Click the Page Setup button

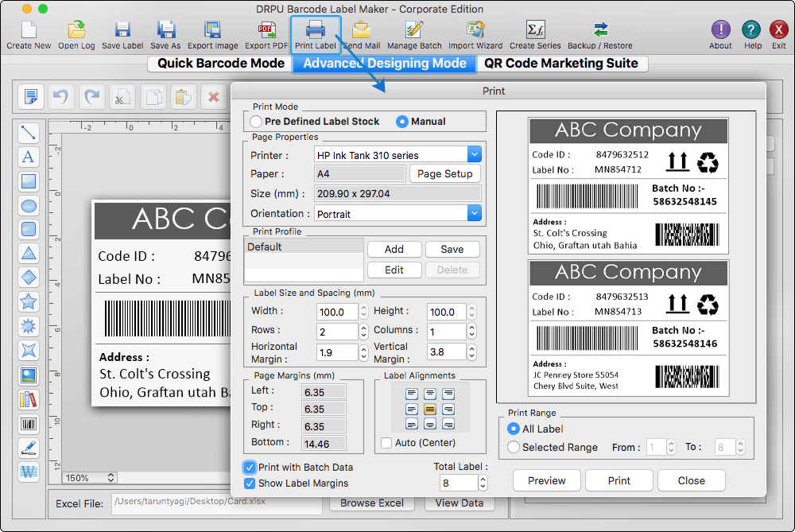click(444, 173)
